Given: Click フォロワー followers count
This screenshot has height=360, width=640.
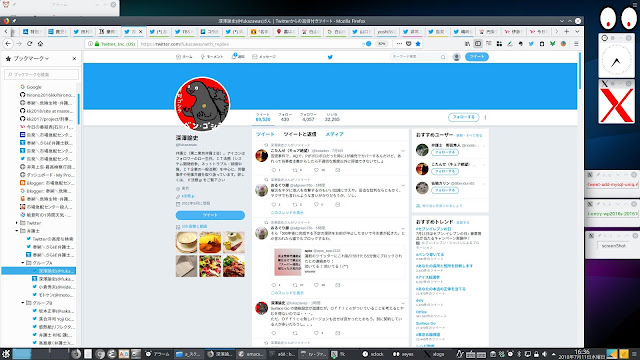Looking at the screenshot, I should 308,117.
